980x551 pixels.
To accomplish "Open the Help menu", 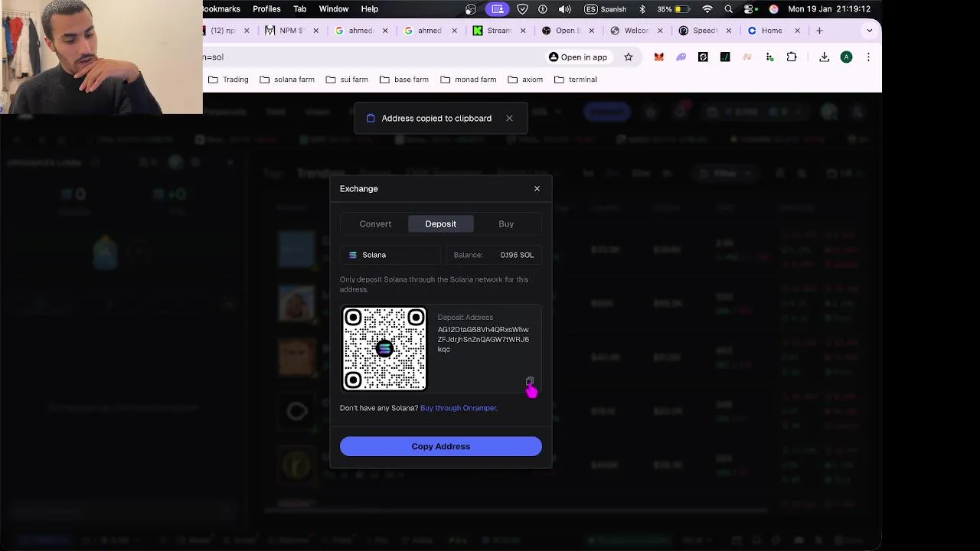I will coord(370,9).
